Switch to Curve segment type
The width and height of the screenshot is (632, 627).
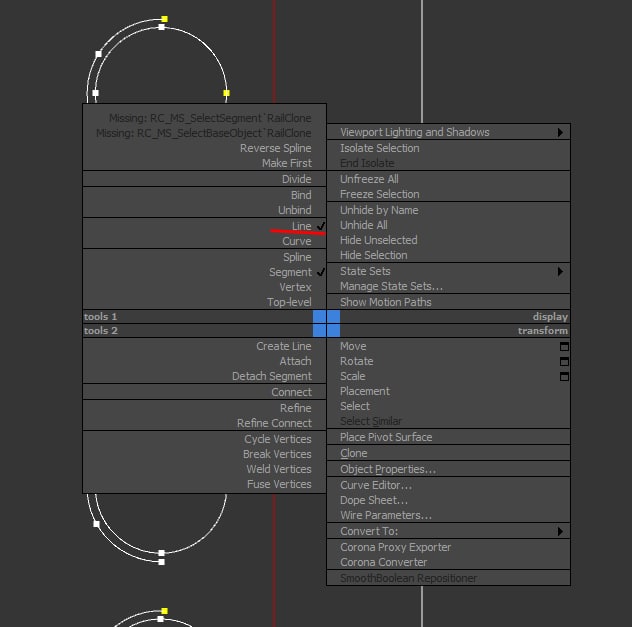(297, 241)
